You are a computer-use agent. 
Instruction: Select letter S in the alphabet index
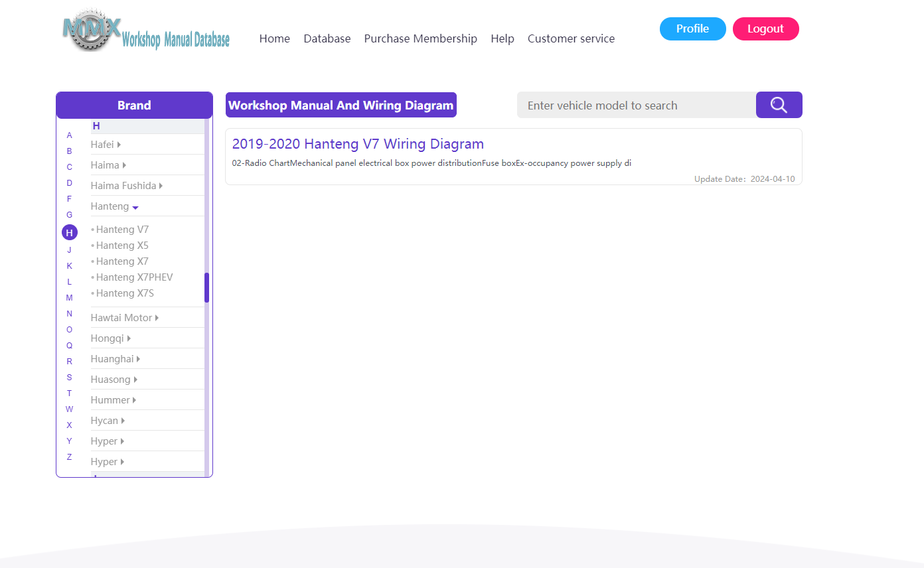[x=69, y=378]
